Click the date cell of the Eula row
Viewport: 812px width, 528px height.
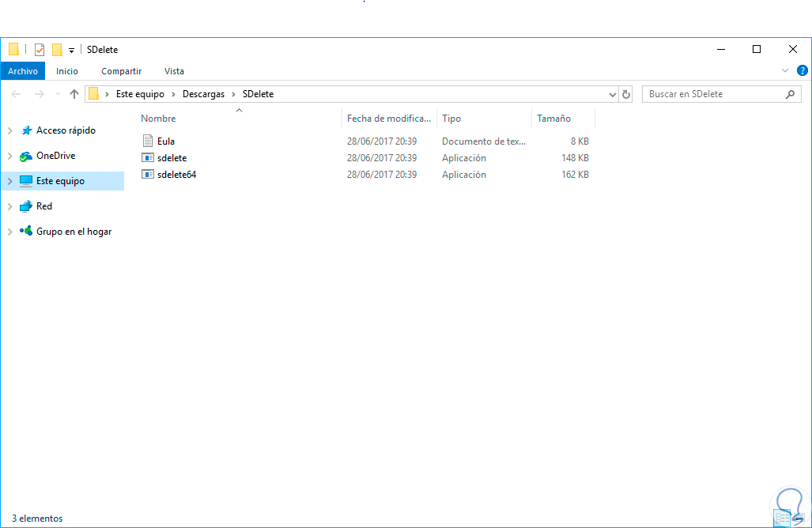click(382, 141)
